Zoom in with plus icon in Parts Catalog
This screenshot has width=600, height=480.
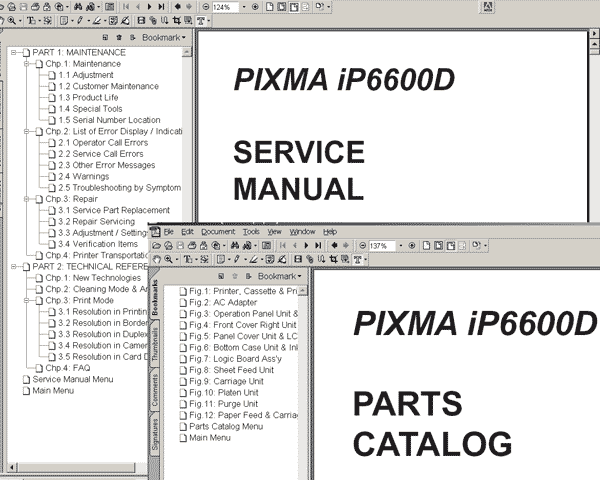pos(412,246)
